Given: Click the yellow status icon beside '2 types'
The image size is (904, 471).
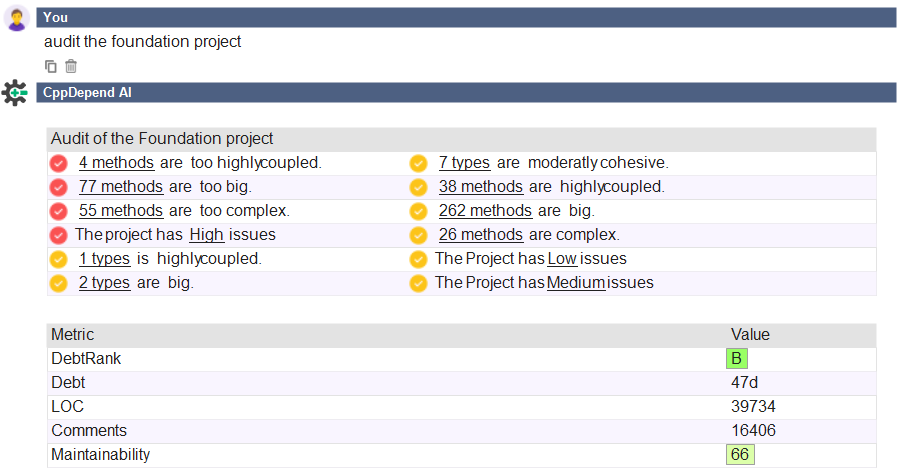Looking at the screenshot, I should click(58, 284).
